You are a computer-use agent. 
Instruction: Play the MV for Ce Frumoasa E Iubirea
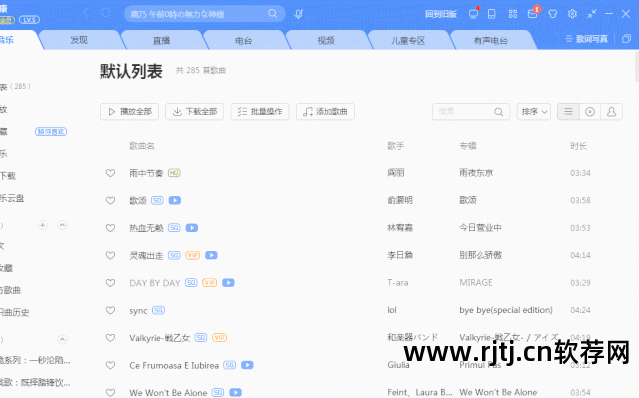pyautogui.click(x=247, y=365)
